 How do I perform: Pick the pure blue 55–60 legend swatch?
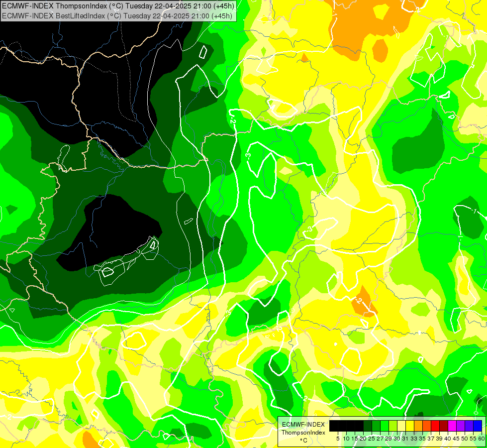pos(478,426)
